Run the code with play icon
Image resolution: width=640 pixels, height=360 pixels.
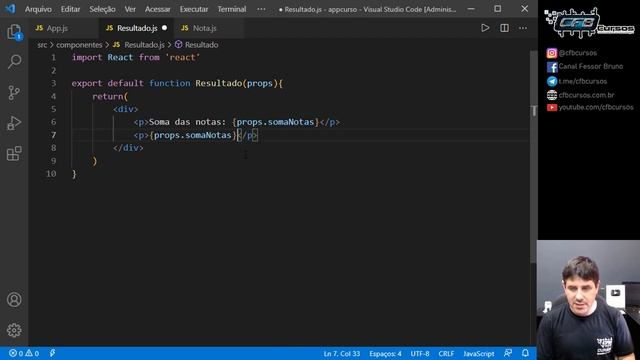pos(485,28)
